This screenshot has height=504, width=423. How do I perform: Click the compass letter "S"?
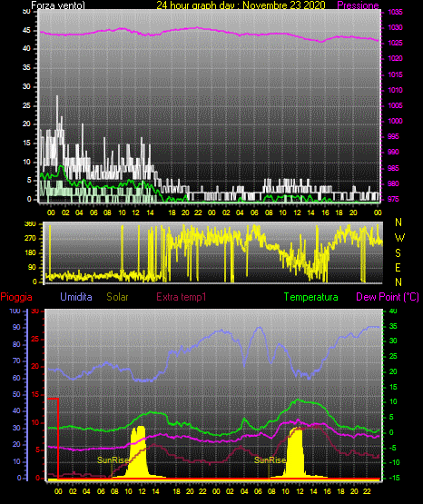398,253
